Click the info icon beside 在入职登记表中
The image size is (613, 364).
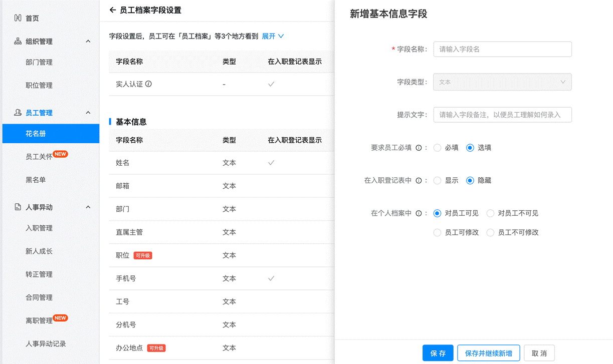(x=419, y=181)
